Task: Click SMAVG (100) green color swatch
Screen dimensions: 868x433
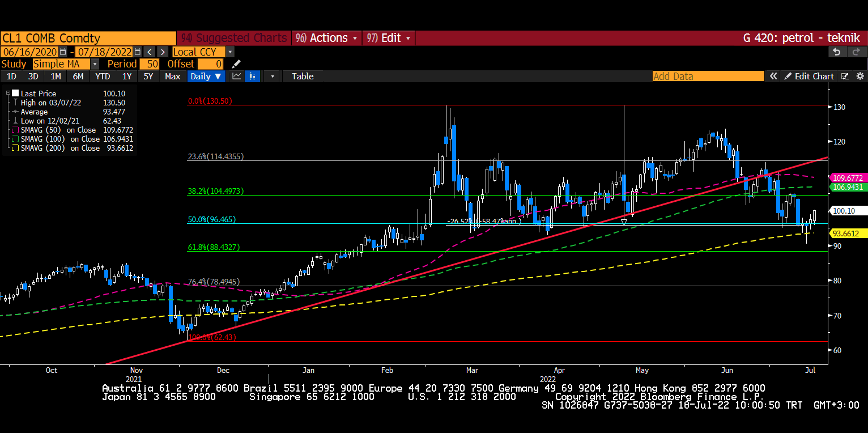Action: tap(15, 139)
